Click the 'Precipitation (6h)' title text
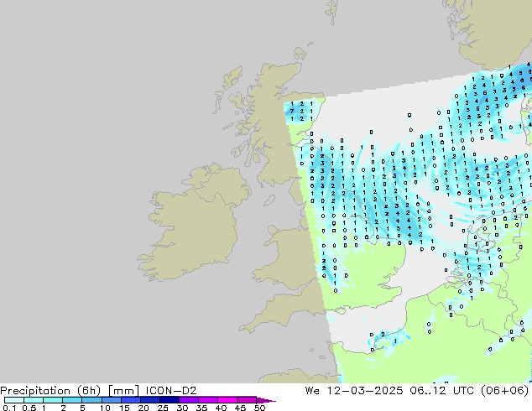Screen dimensions: 532x411 50,391
